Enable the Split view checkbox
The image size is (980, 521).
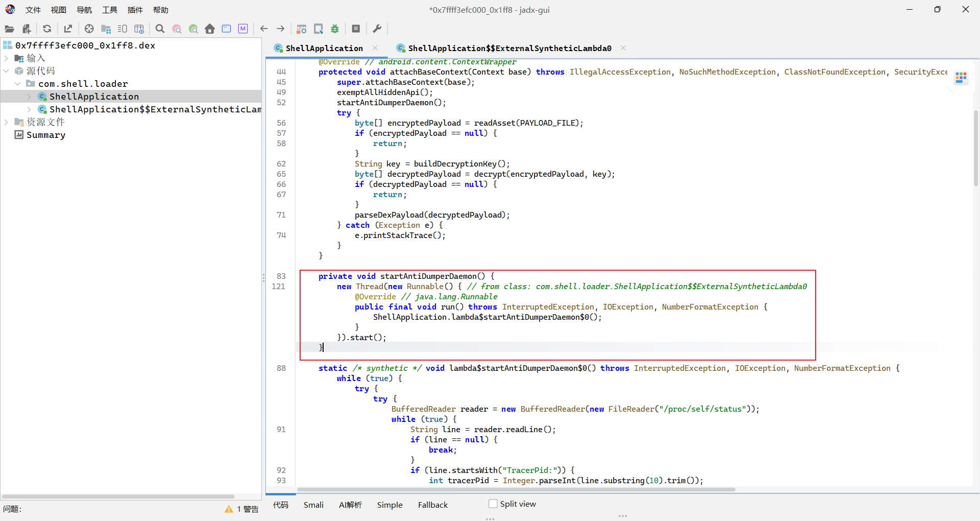click(493, 504)
